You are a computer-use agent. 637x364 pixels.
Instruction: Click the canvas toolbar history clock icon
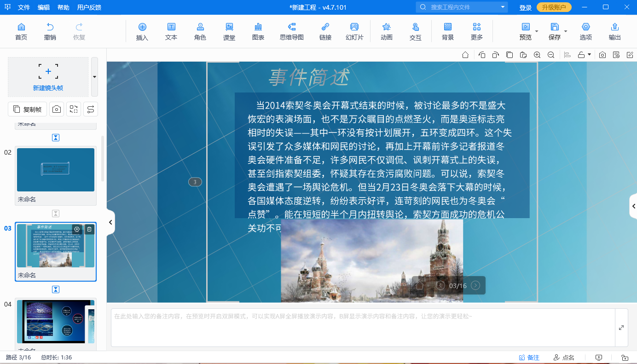(616, 55)
